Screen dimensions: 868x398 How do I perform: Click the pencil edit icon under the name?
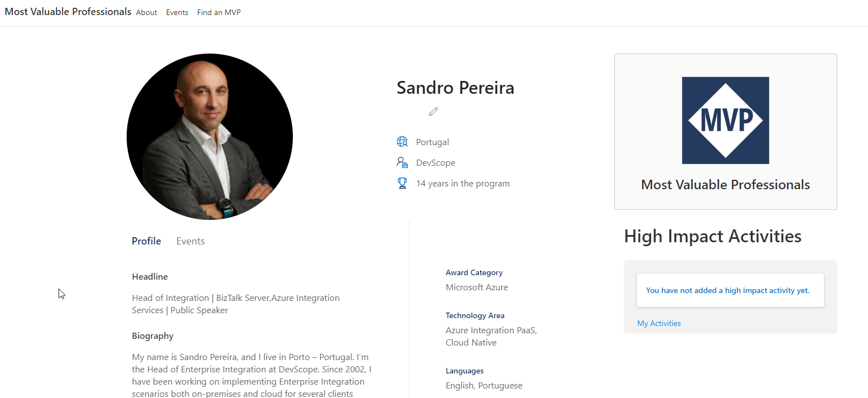pyautogui.click(x=433, y=112)
